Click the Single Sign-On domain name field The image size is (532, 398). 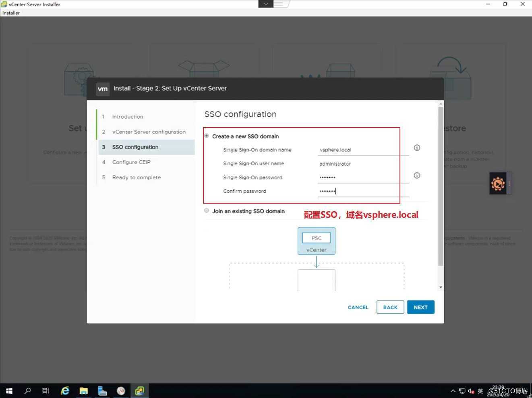point(363,150)
